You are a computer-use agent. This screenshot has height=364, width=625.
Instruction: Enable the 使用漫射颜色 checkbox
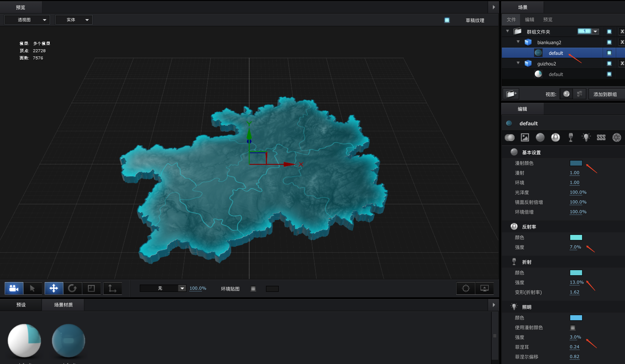[x=572, y=327]
